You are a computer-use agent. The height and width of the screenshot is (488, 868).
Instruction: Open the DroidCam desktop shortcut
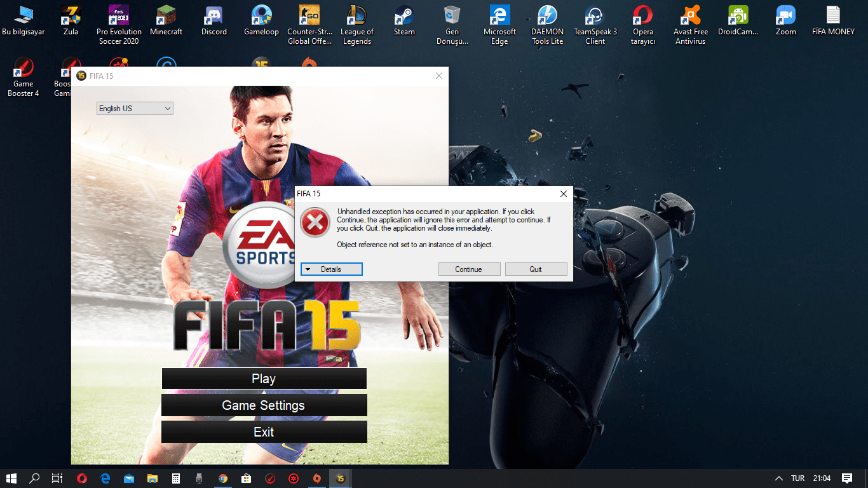coord(738,20)
